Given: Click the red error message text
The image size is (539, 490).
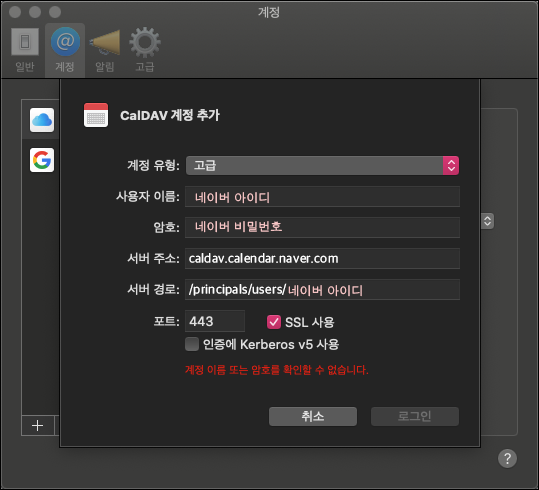Looking at the screenshot, I should click(277, 370).
